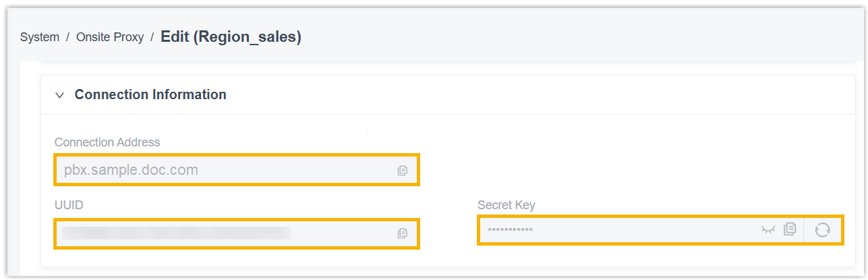868x280 pixels.
Task: Click inside the UUID field
Action: pyautogui.click(x=337, y=233)
